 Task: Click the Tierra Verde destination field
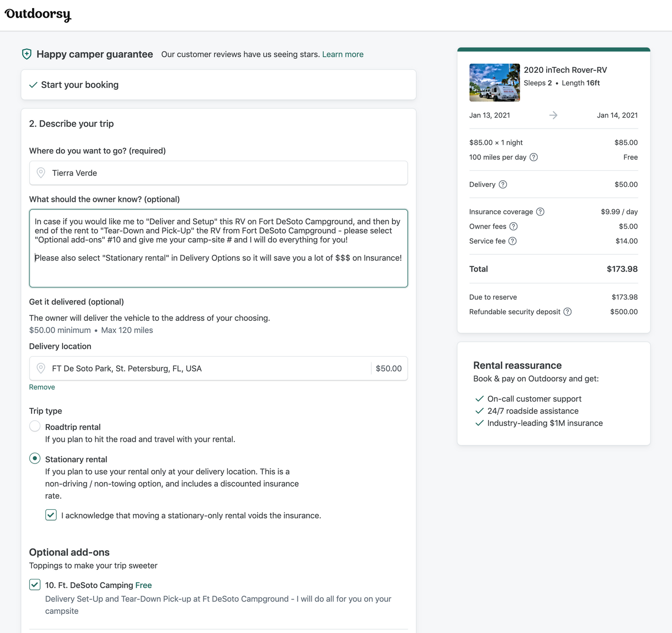click(x=218, y=173)
